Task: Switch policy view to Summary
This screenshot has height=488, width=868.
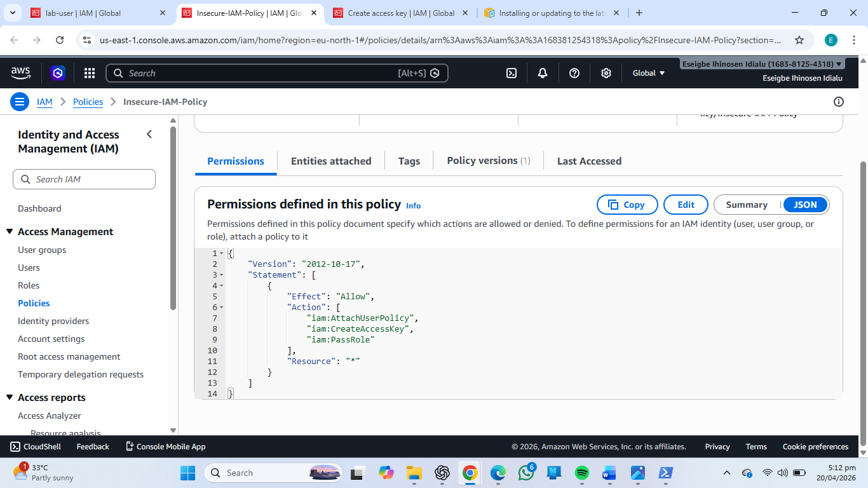Action: click(x=747, y=205)
